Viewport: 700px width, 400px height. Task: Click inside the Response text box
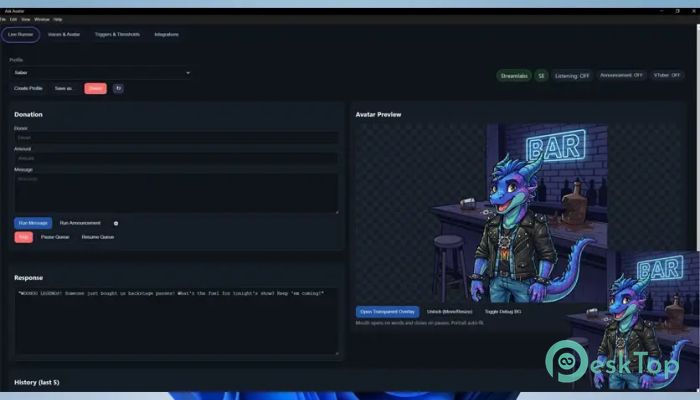pyautogui.click(x=176, y=321)
